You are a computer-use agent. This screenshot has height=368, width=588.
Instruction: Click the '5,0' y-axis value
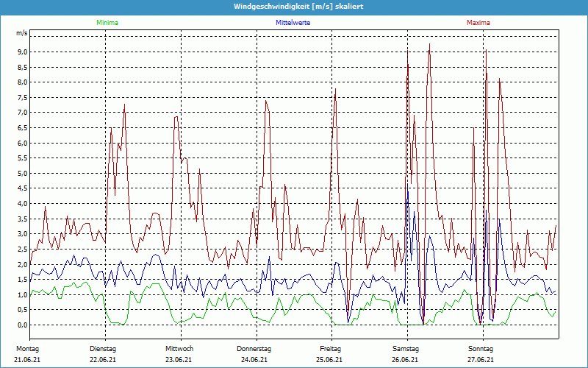click(x=23, y=174)
